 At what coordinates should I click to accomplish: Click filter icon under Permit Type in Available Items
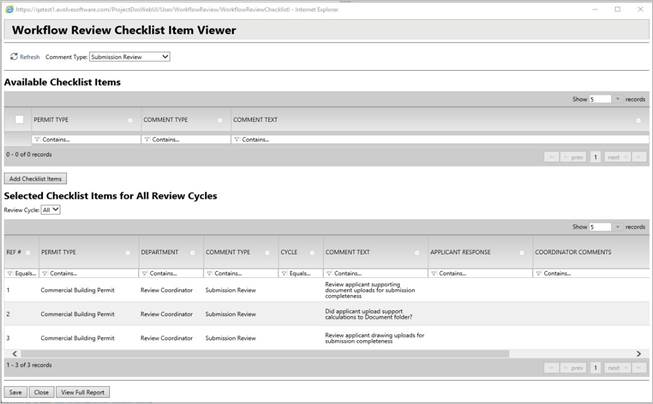tap(36, 139)
